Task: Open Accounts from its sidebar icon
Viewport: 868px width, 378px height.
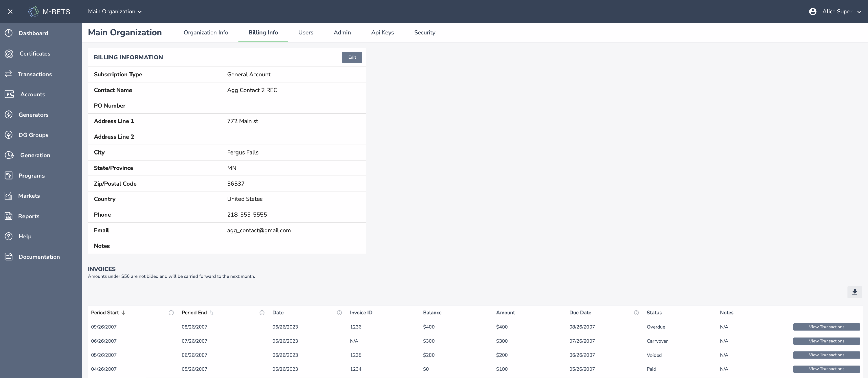Action: click(x=10, y=94)
